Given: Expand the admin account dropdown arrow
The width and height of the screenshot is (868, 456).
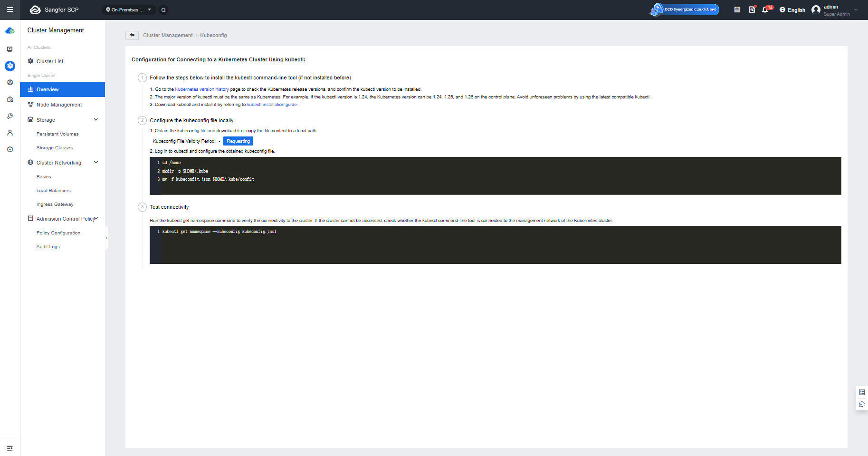Looking at the screenshot, I should (856, 10).
